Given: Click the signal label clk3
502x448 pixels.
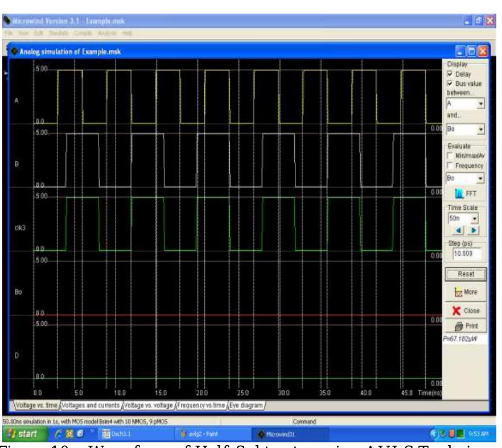Looking at the screenshot, I should tap(20, 227).
